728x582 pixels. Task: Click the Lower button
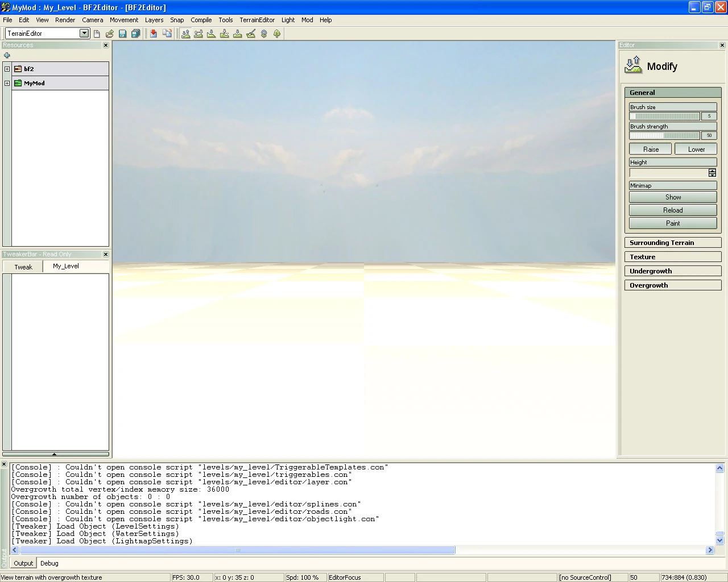[696, 149]
